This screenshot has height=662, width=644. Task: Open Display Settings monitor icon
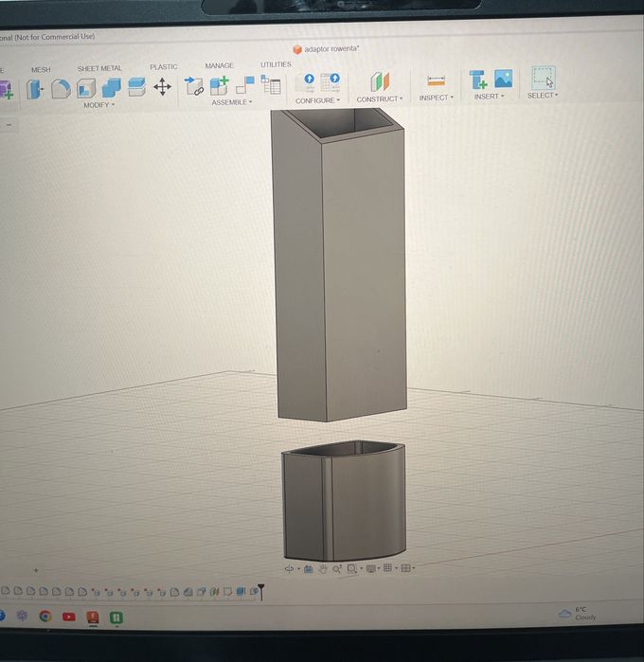(371, 568)
